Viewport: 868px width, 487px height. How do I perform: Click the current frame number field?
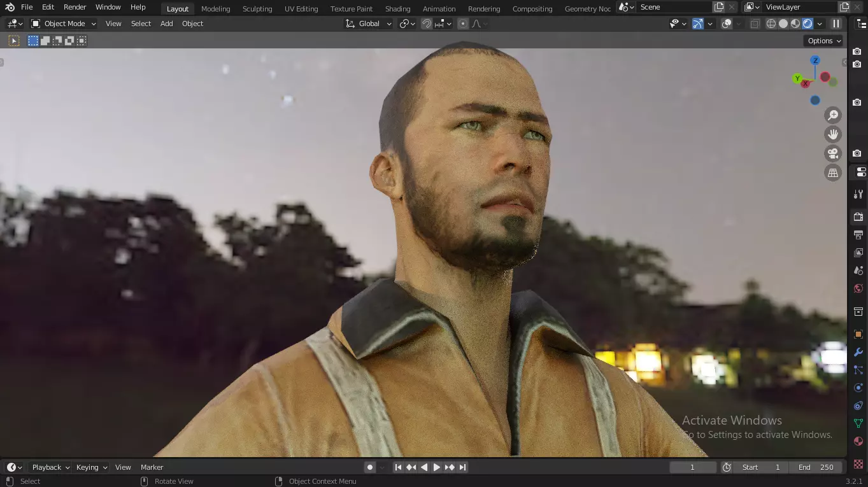pos(693,467)
